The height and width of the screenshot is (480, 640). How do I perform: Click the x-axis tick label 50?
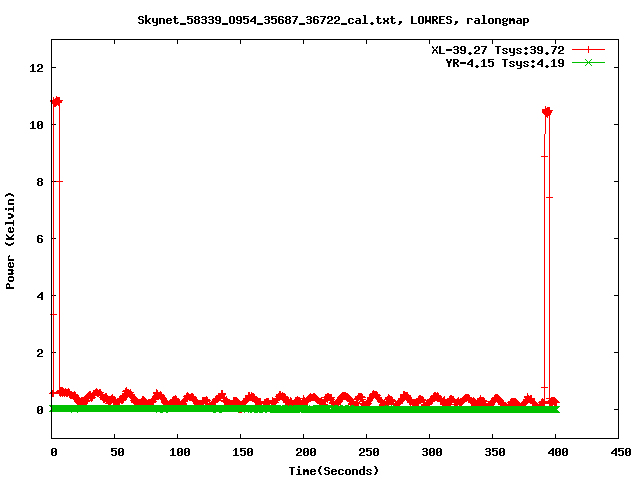[x=117, y=452]
